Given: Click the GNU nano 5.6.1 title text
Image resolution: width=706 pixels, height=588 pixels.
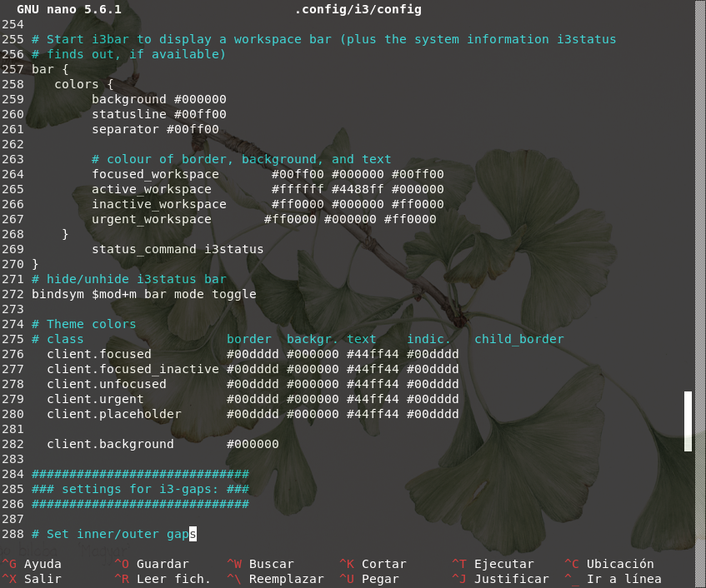Looking at the screenshot, I should pos(69,9).
